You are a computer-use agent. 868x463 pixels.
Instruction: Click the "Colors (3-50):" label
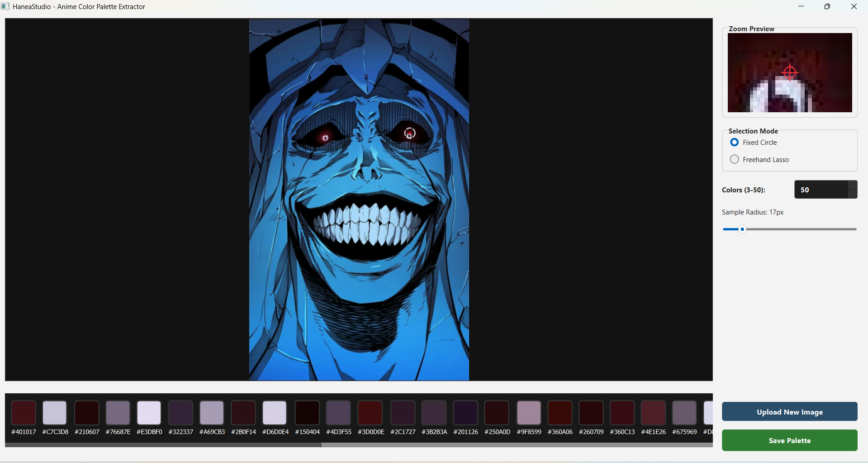[x=744, y=190]
